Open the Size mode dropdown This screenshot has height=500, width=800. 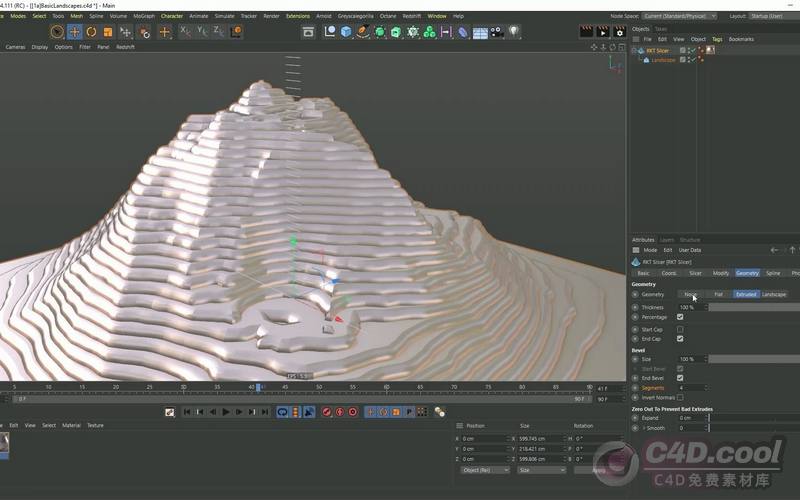pyautogui.click(x=540, y=470)
